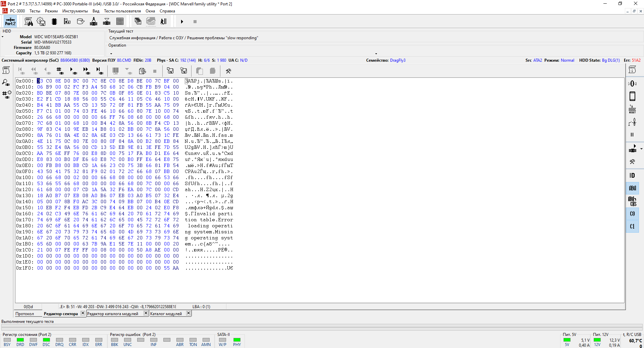The height and width of the screenshot is (348, 644).
Task: Click the info scroll icon at left panel
Action: (6, 70)
